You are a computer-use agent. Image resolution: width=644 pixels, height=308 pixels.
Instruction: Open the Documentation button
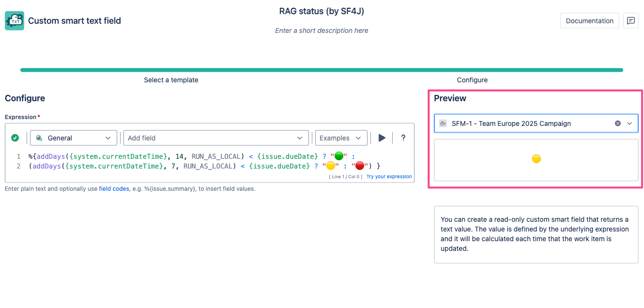[589, 21]
